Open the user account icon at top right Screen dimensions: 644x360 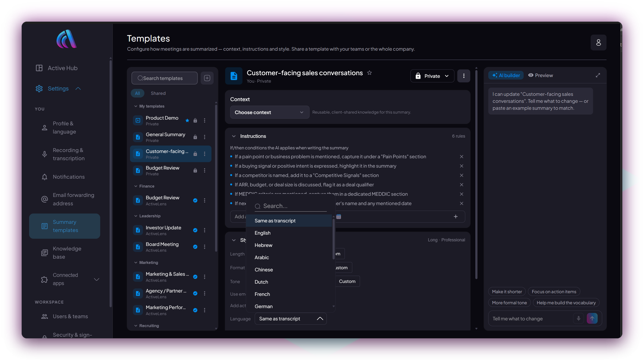598,43
